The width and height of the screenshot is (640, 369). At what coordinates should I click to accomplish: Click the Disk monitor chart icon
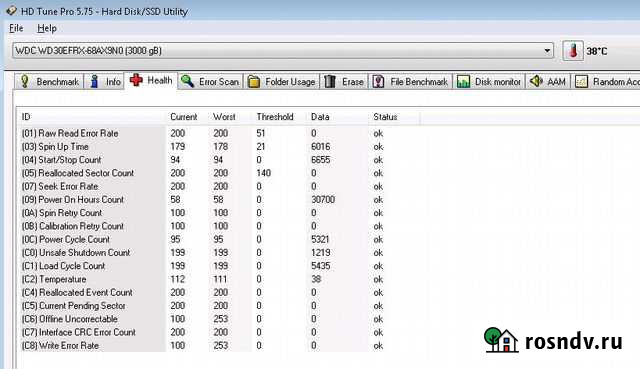tap(463, 82)
